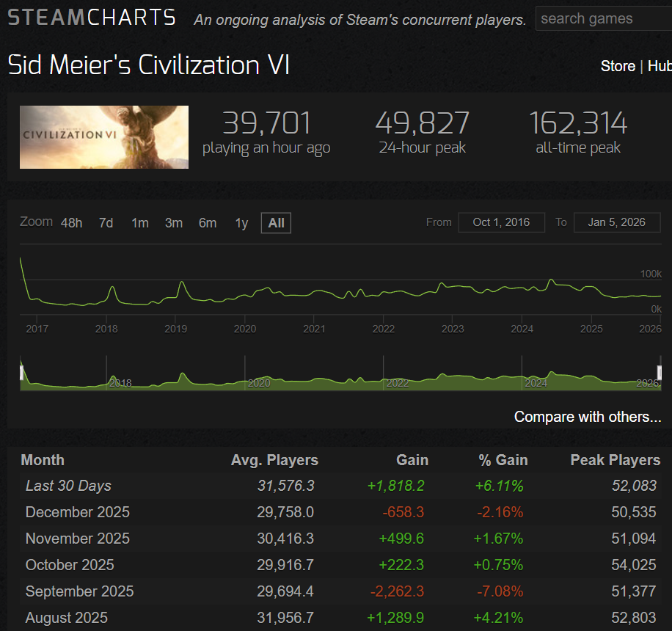The width and height of the screenshot is (672, 631).
Task: Open the SteamCharts home logo
Action: pos(92,18)
